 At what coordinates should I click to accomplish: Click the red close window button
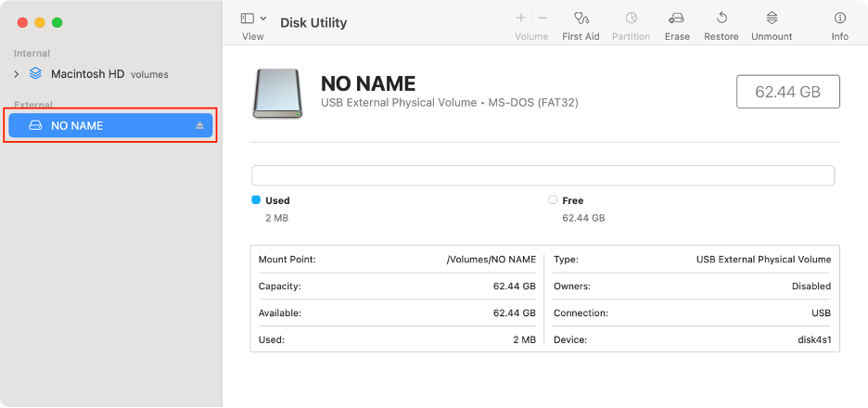coord(22,22)
